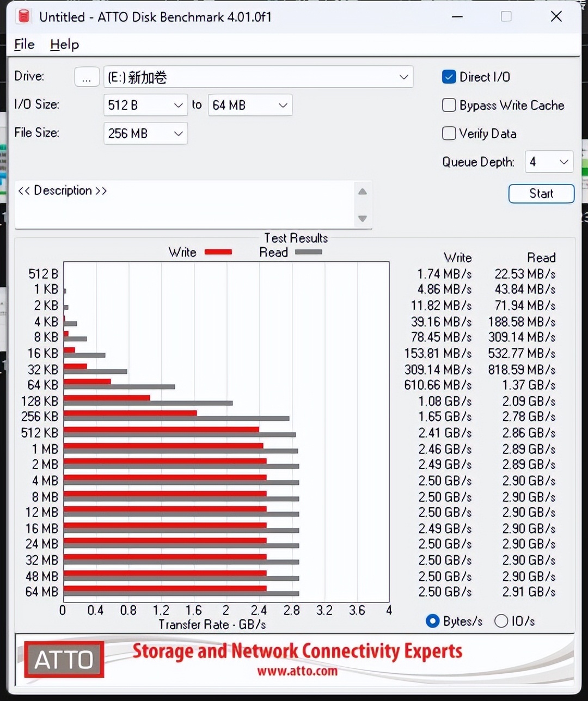Image resolution: width=588 pixels, height=701 pixels.
Task: Browse for drive with the ... button
Action: (x=87, y=77)
